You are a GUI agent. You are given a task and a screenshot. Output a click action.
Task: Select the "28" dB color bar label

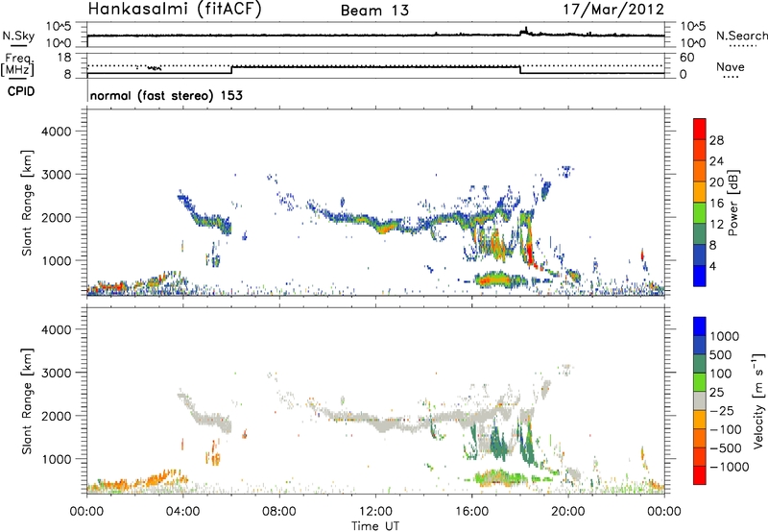[x=716, y=140]
